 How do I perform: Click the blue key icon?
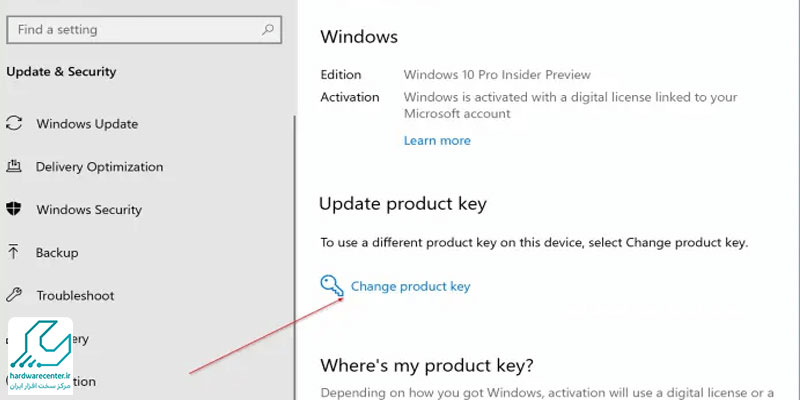coord(332,286)
